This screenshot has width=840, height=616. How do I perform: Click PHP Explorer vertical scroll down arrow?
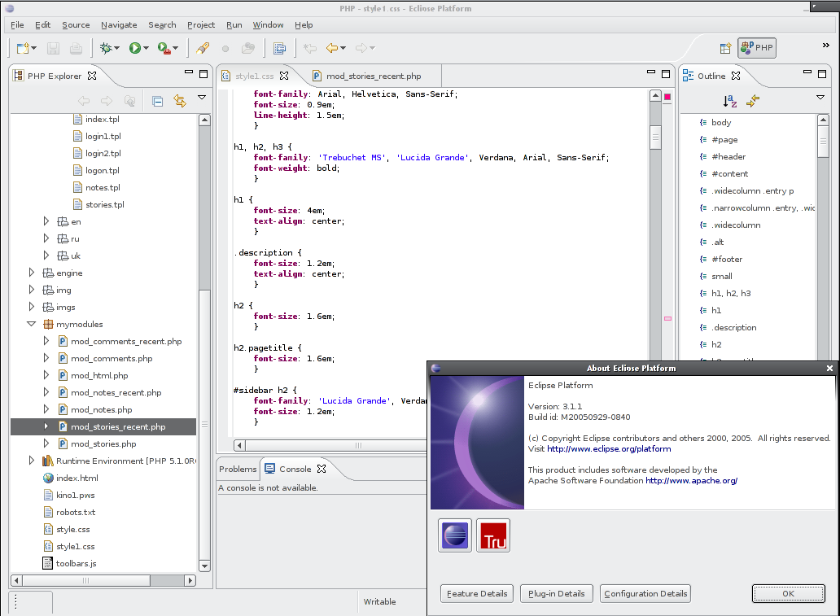(204, 566)
